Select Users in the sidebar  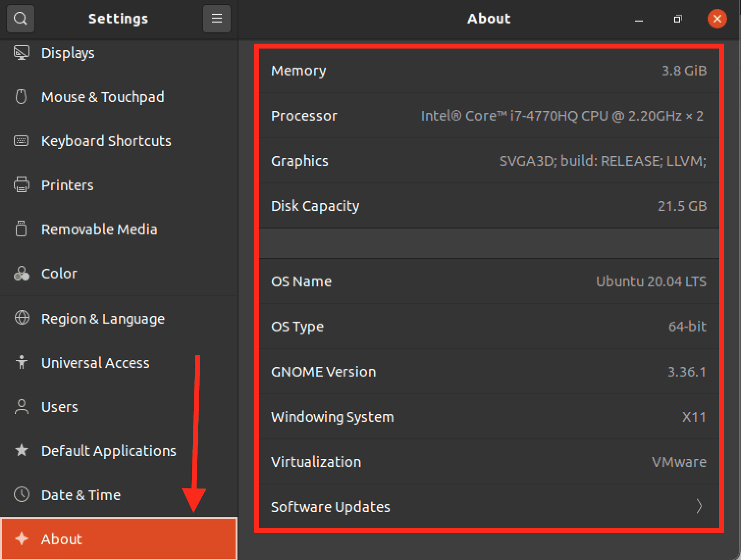point(119,407)
